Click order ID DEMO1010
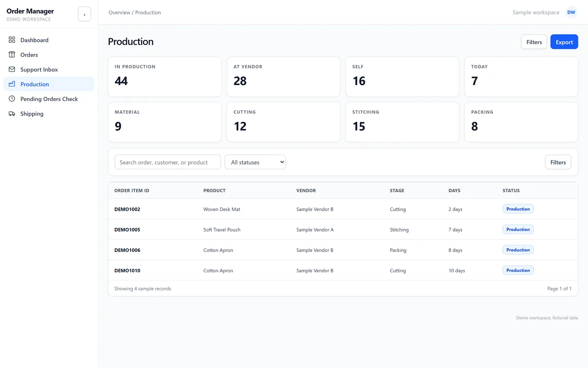Image resolution: width=588 pixels, height=368 pixels. pyautogui.click(x=127, y=270)
